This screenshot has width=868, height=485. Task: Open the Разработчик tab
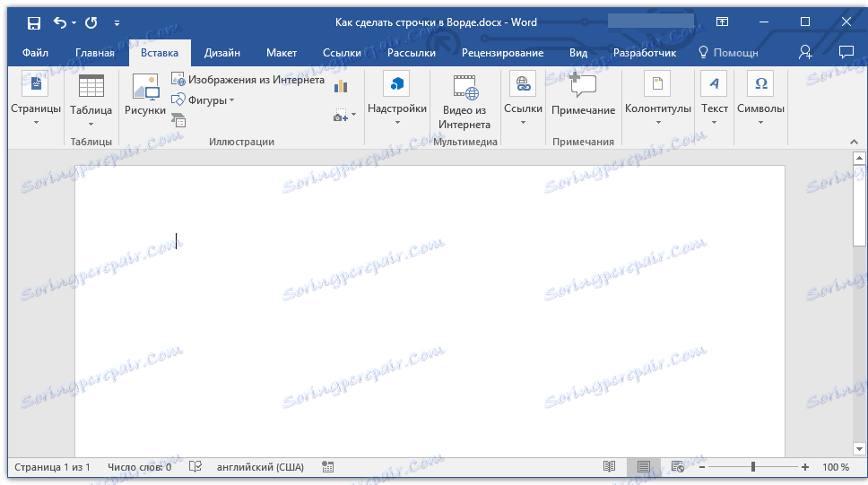click(645, 53)
